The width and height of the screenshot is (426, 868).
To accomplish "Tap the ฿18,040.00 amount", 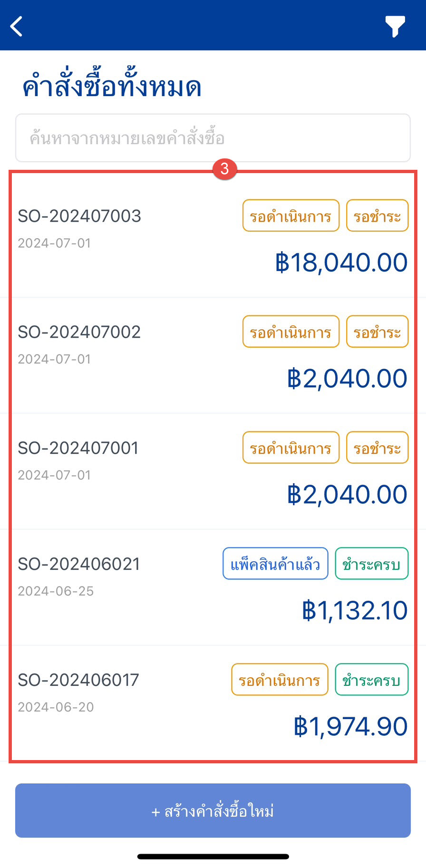I will click(341, 263).
